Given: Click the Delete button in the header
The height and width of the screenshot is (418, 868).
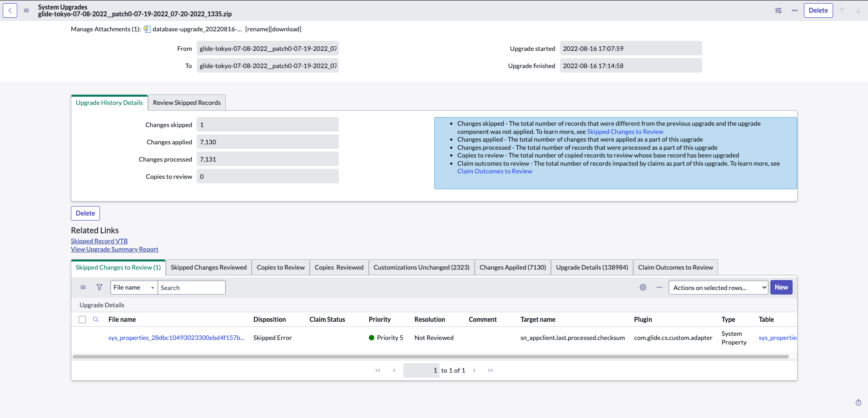Looking at the screenshot, I should pos(818,10).
